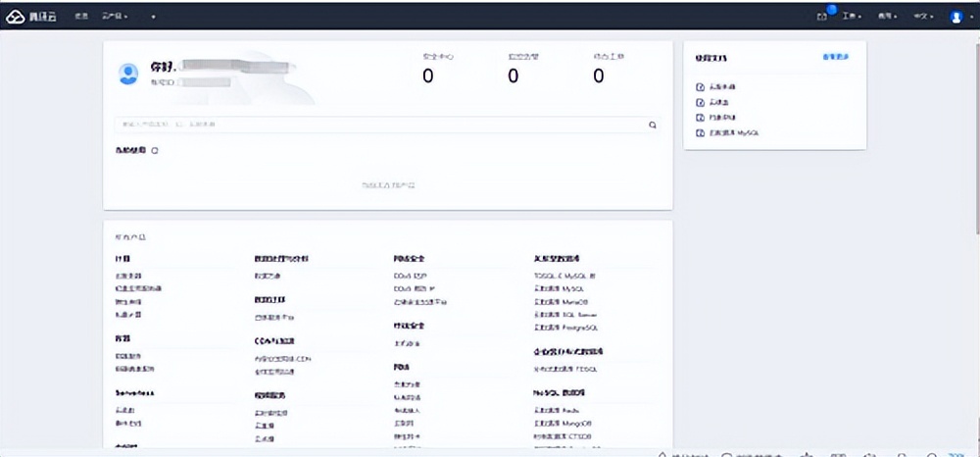Open the 云产品 products dropdown in top bar

pyautogui.click(x=115, y=17)
